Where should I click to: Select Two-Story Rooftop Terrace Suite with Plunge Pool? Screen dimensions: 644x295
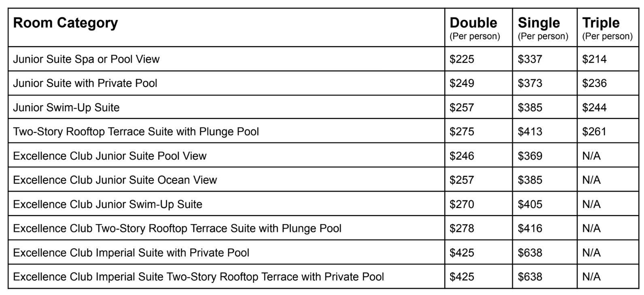(x=136, y=132)
